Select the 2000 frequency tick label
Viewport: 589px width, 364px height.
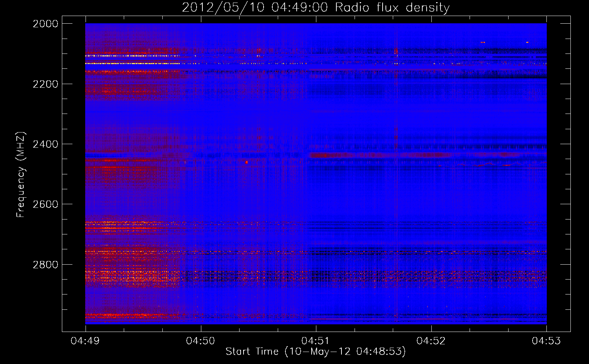(x=46, y=24)
